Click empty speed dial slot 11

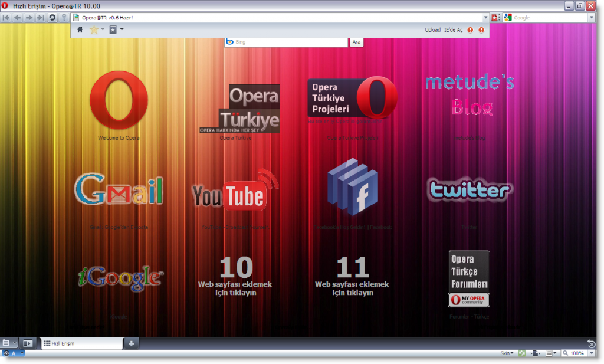352,276
